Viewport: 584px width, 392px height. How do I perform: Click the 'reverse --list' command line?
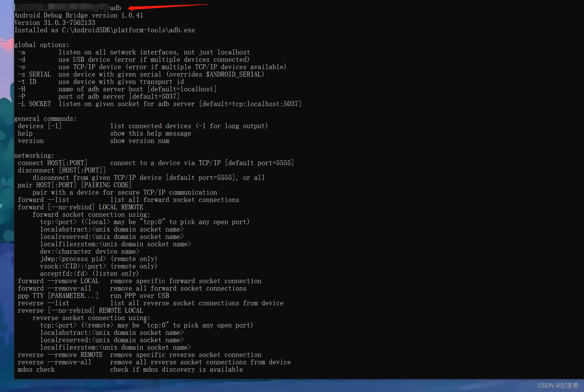[151, 303]
